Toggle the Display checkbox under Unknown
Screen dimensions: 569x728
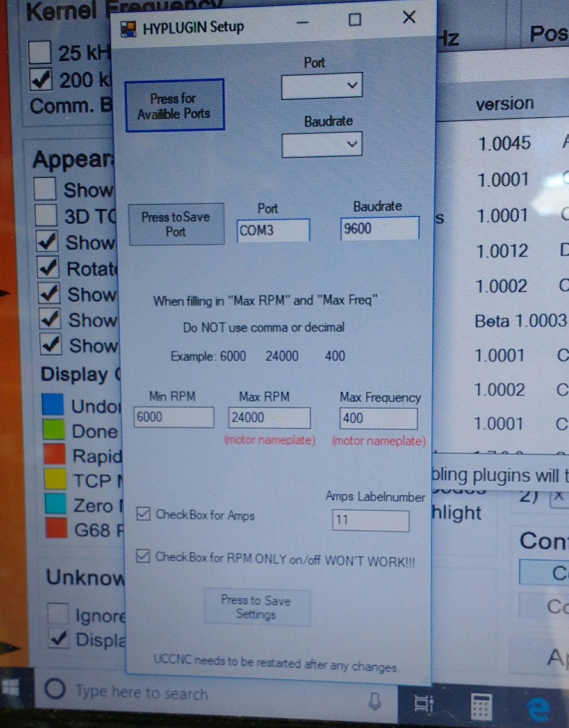tap(59, 638)
